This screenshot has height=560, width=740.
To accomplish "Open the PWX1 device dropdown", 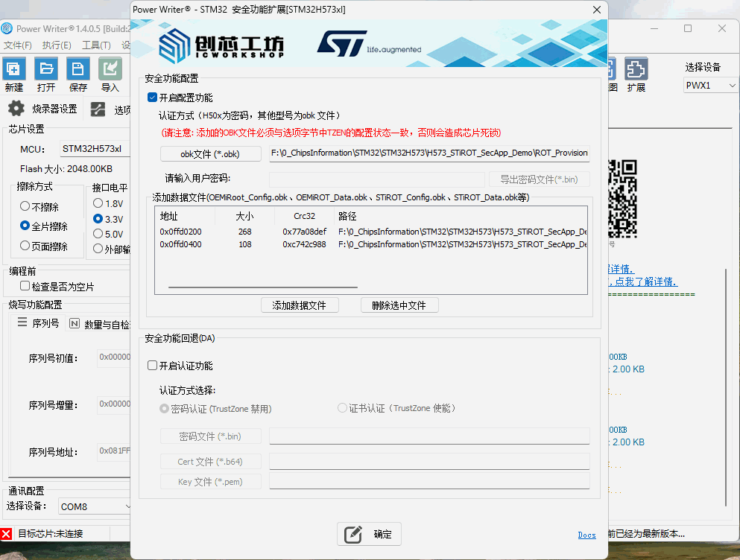I will 709,85.
